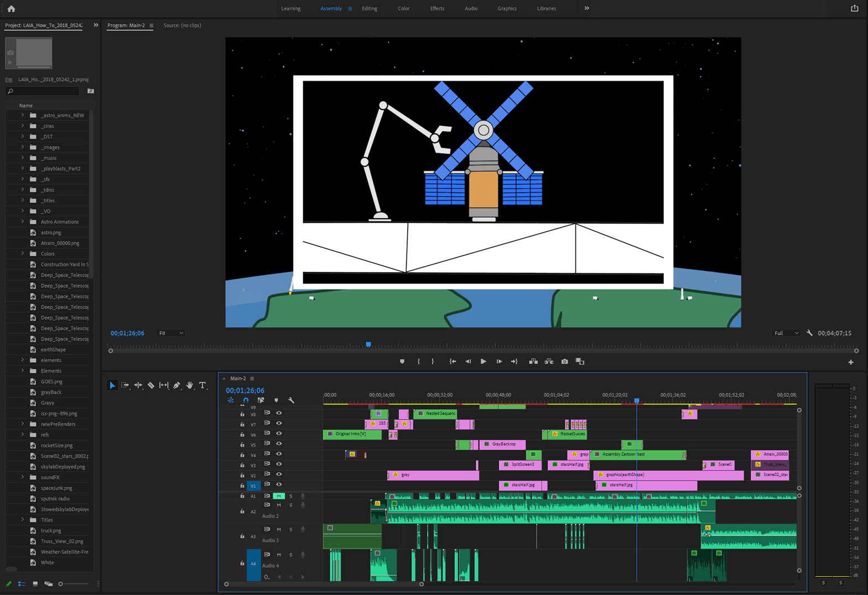
Task: Click the Export Frame camera icon
Action: (564, 361)
